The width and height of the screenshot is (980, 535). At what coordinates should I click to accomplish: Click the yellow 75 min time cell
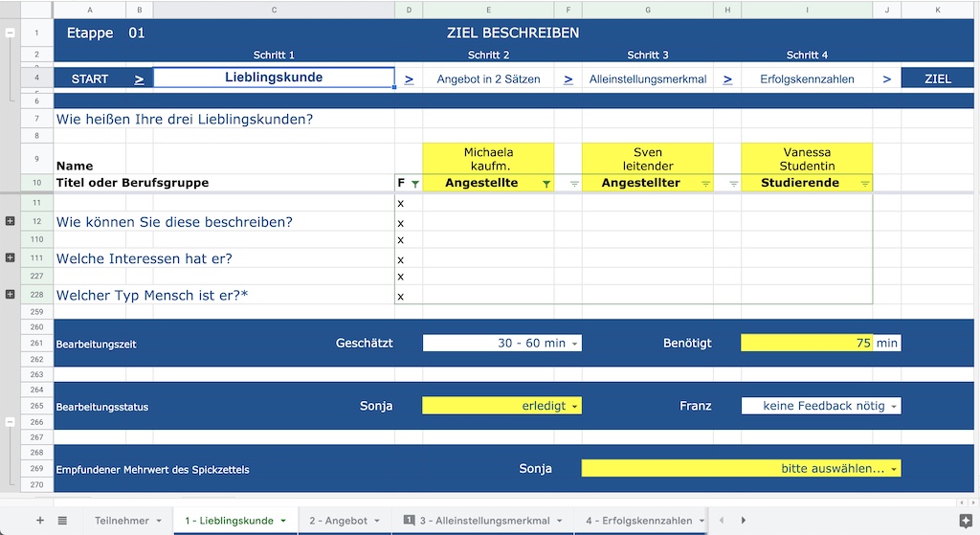point(807,343)
